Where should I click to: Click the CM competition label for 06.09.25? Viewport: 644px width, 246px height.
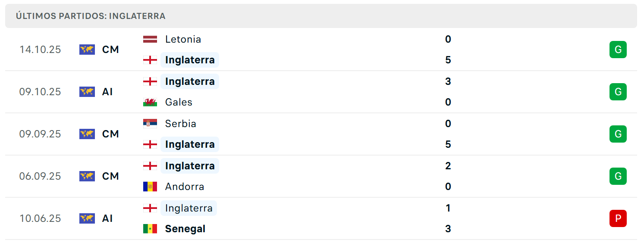coord(110,176)
